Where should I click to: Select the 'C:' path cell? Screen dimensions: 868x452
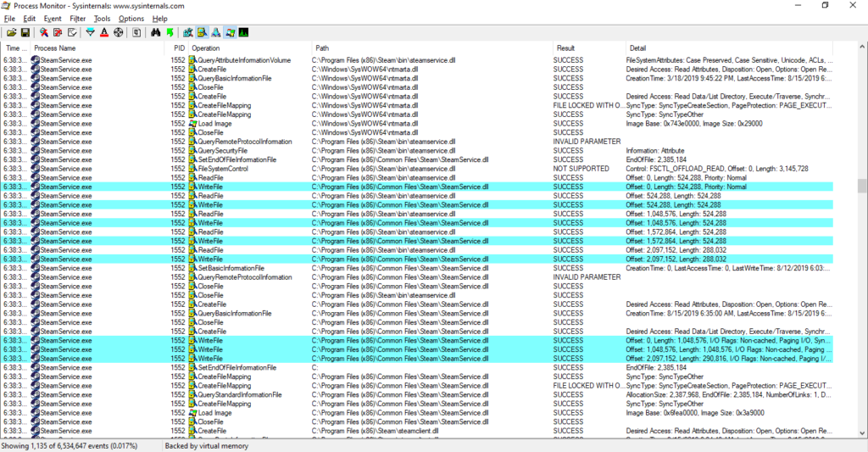click(315, 368)
